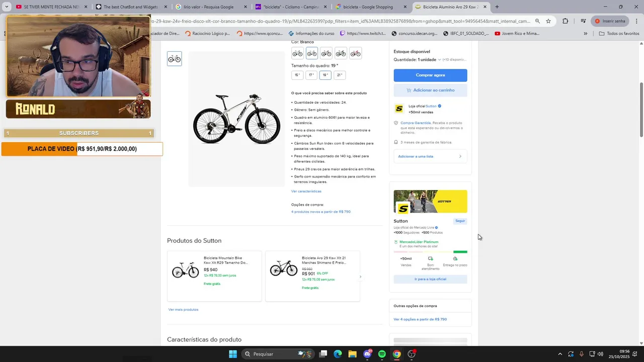644x362 pixels.
Task: Click the taskbar Pesquisar search box
Action: [278, 354]
